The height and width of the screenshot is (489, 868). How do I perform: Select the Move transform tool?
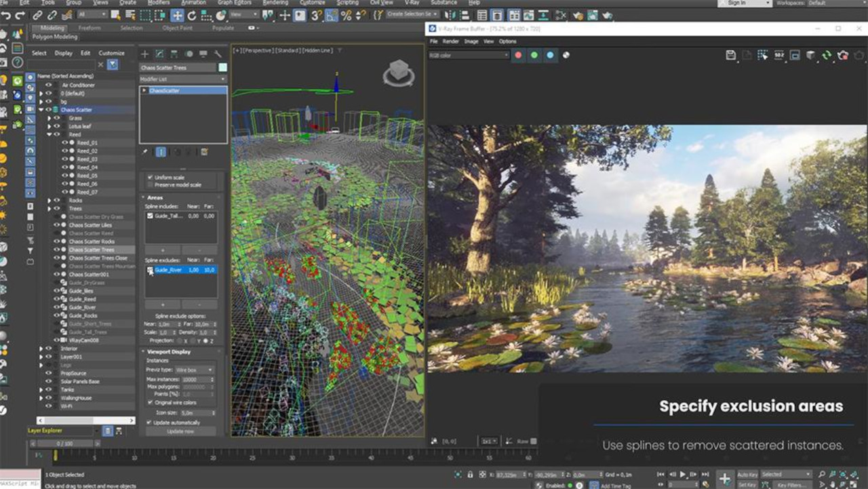(177, 15)
